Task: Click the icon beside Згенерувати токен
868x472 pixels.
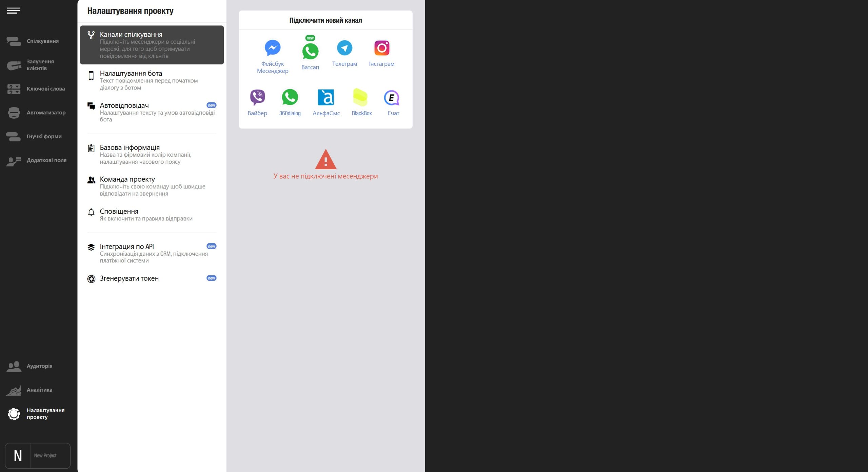Action: 91,279
